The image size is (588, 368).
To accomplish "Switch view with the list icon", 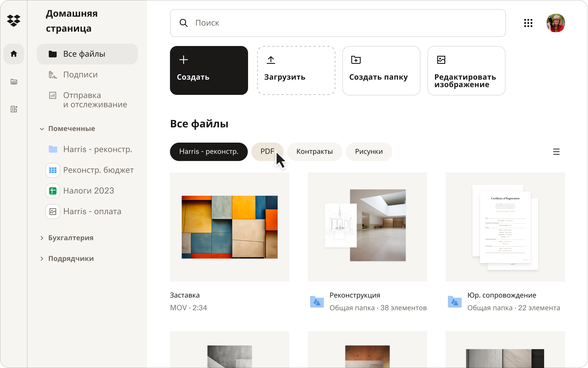I will 556,152.
